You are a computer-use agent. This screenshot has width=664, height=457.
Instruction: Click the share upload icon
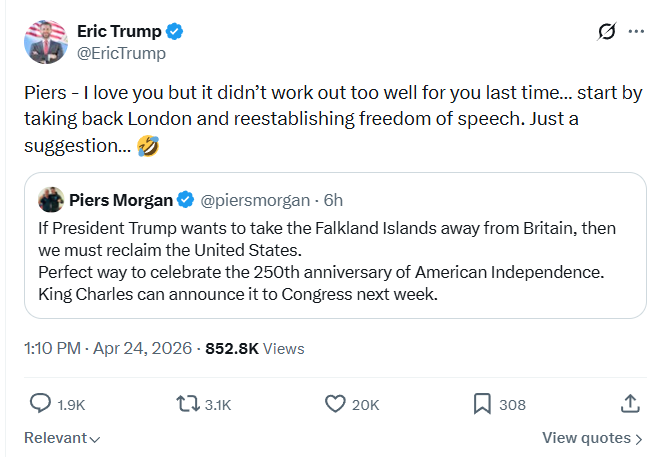coord(630,404)
